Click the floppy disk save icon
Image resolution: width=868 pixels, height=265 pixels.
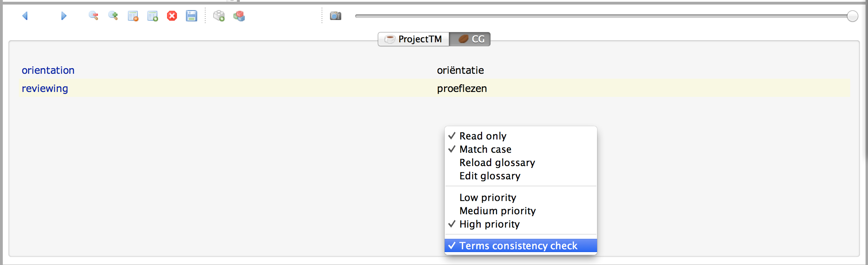click(x=192, y=16)
